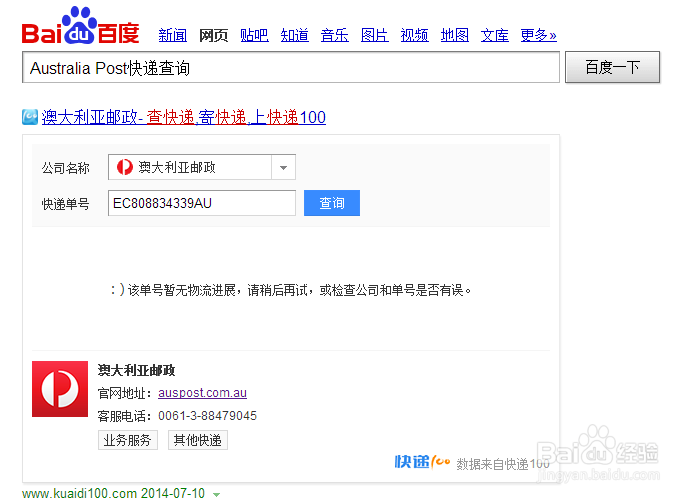Open the 图片 images link
Image resolution: width=700 pixels, height=500 pixels.
[x=375, y=35]
